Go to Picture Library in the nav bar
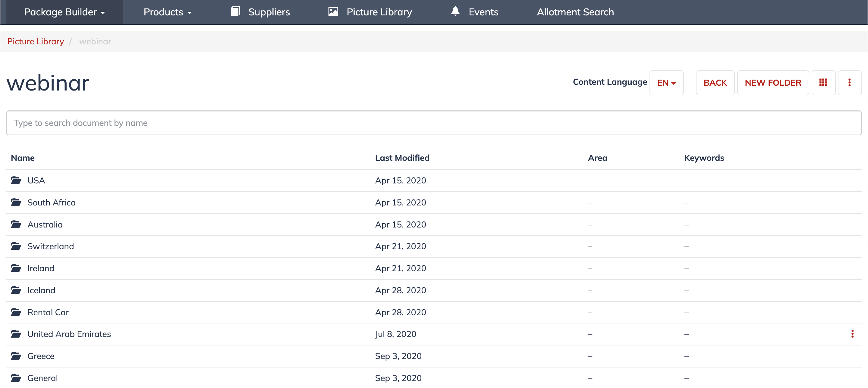 (379, 12)
